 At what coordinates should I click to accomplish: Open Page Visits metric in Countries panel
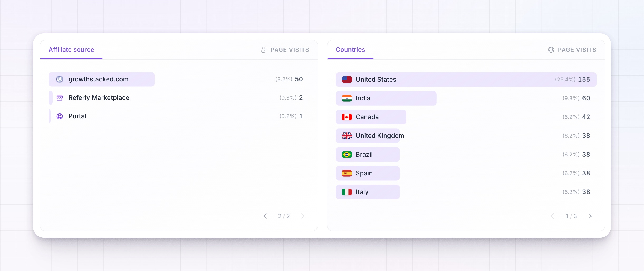(572, 50)
